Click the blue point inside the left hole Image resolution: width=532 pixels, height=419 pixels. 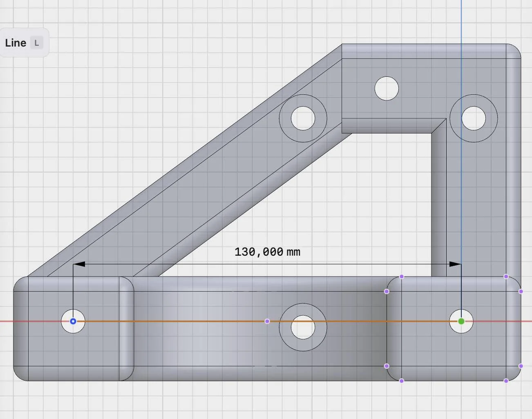73,321
